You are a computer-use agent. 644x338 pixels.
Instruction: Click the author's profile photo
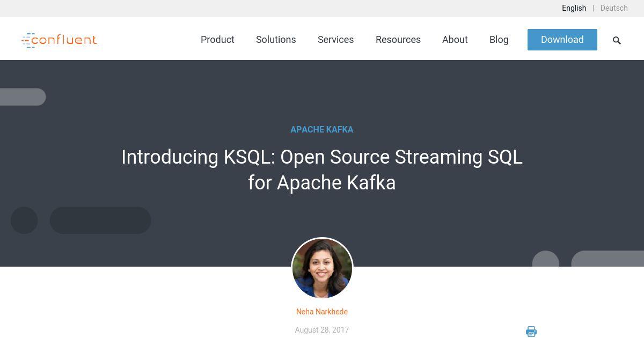click(322, 268)
